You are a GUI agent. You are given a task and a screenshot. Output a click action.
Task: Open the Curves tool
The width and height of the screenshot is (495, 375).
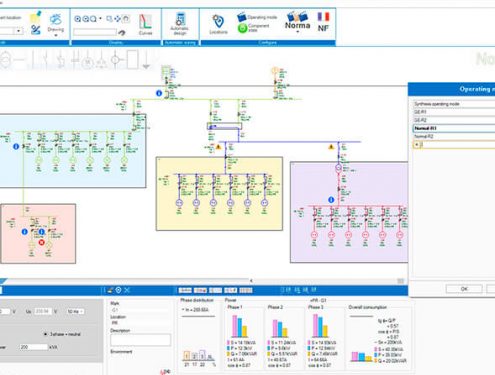pos(145,25)
